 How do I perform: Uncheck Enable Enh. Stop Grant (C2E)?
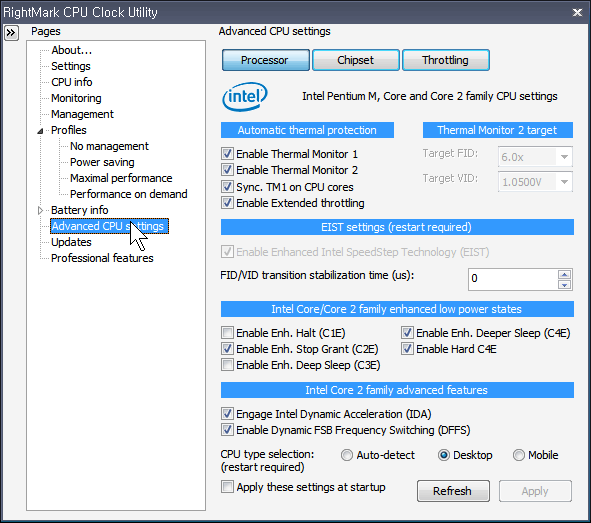(x=227, y=349)
